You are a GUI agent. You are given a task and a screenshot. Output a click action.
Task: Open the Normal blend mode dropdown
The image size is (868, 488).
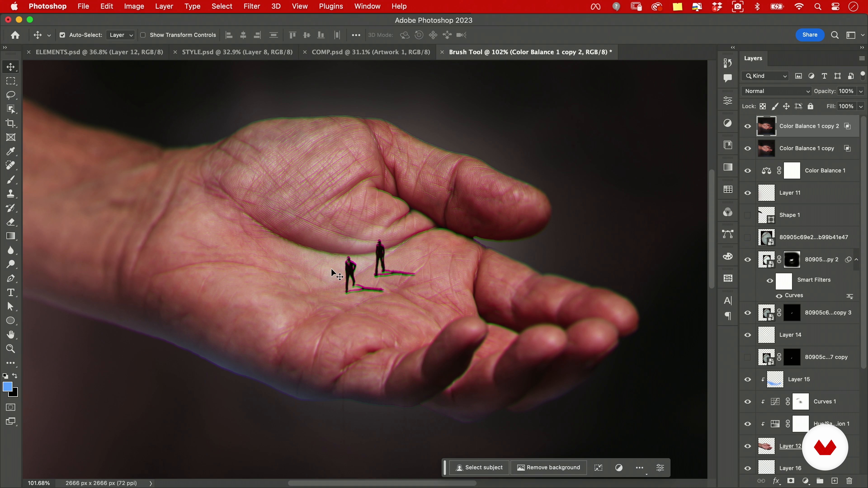776,91
